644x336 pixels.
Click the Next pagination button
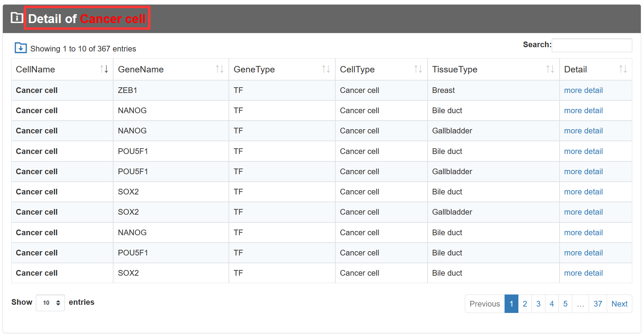tap(620, 304)
